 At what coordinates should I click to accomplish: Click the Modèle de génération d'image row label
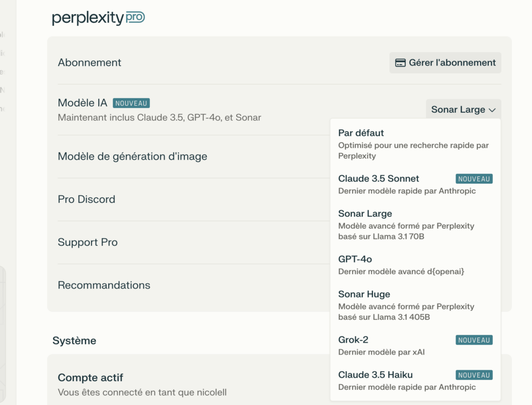point(132,156)
